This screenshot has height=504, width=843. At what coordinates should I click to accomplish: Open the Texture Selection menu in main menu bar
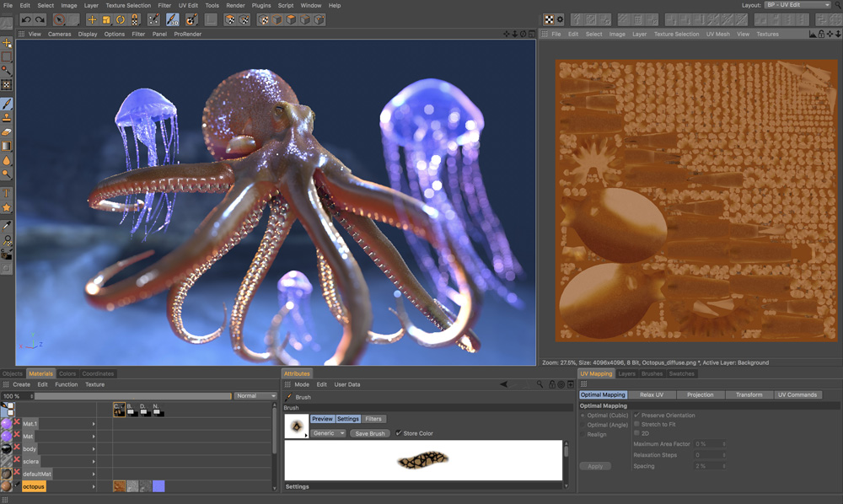click(x=128, y=5)
